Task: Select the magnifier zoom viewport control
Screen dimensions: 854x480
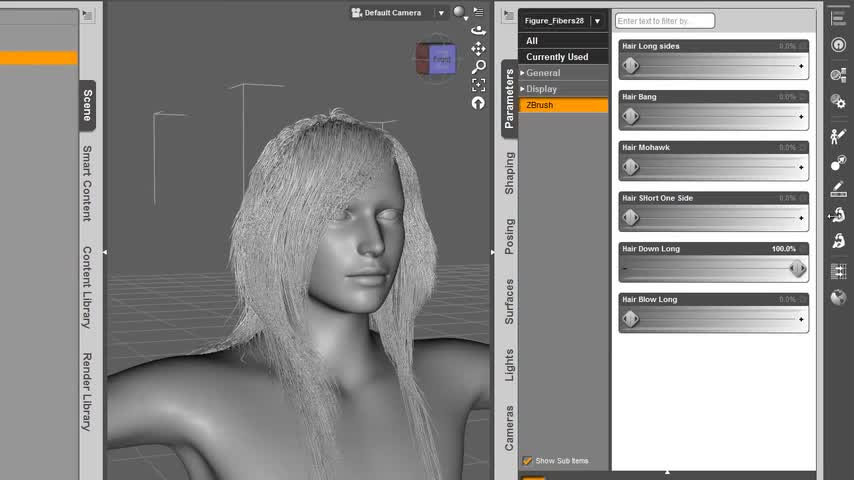Action: [478, 66]
